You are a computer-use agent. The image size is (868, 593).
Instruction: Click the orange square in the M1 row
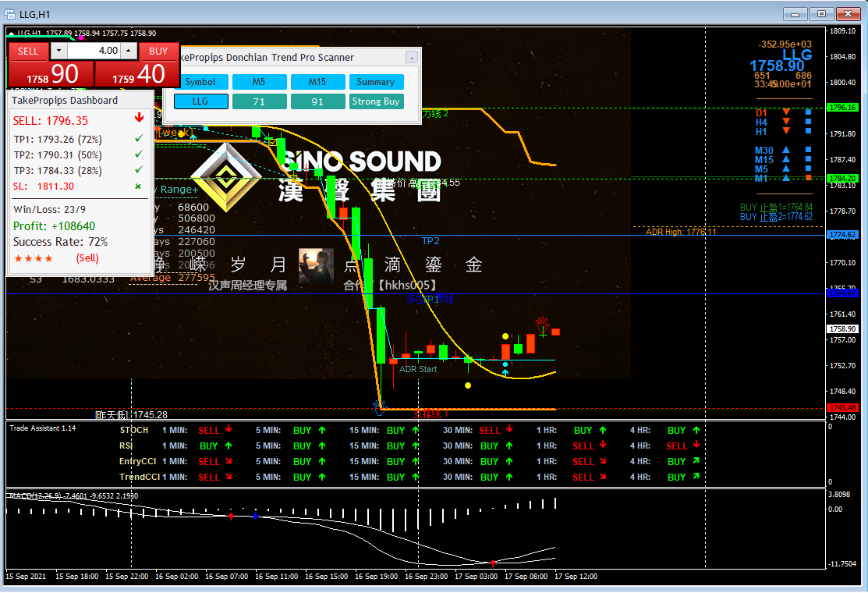(808, 178)
